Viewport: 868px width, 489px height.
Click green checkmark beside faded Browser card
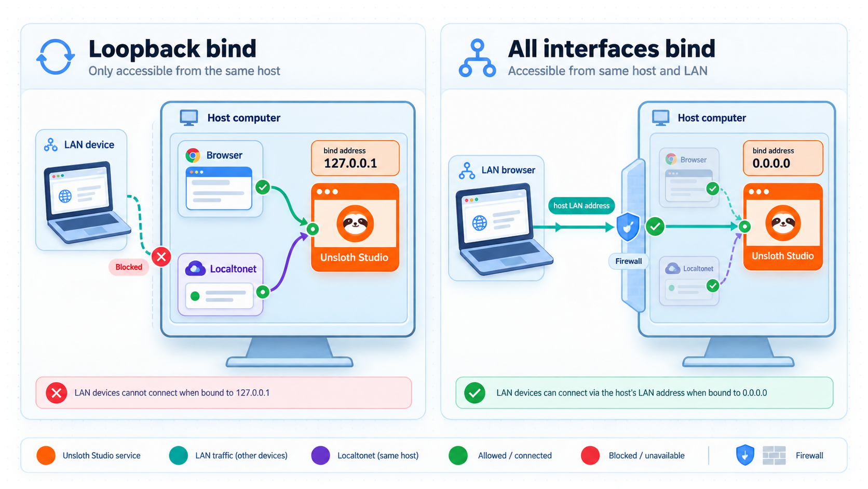click(x=713, y=189)
